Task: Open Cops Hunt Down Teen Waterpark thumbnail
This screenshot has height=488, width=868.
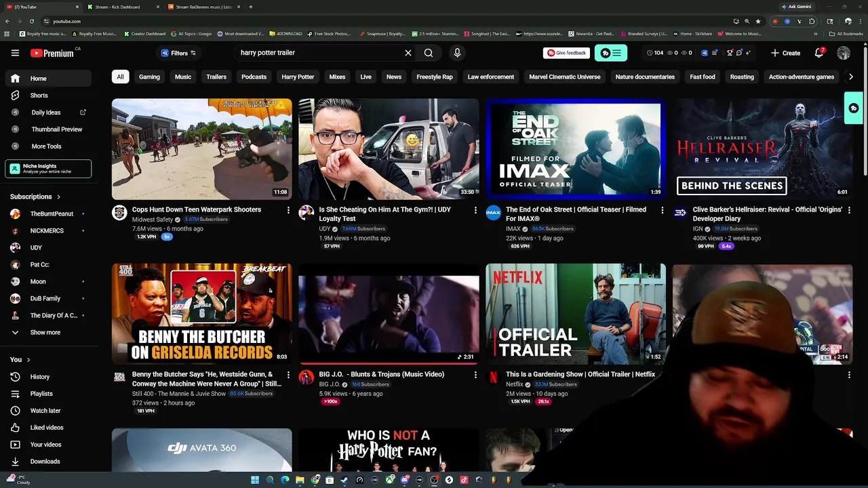Action: (x=202, y=149)
